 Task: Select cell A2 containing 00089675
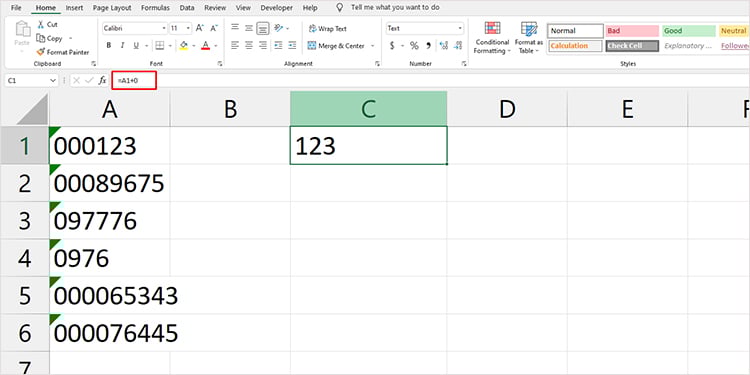point(110,183)
